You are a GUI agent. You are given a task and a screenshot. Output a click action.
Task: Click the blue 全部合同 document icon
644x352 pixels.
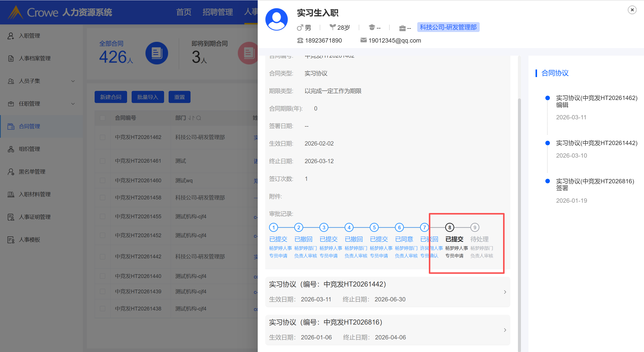(x=157, y=53)
